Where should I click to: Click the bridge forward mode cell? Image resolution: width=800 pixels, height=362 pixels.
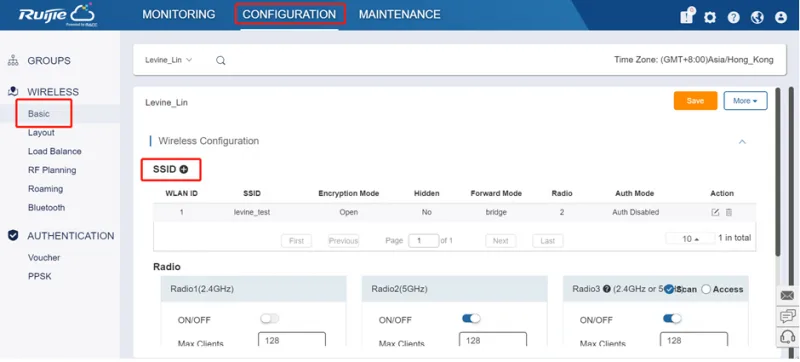(x=496, y=212)
